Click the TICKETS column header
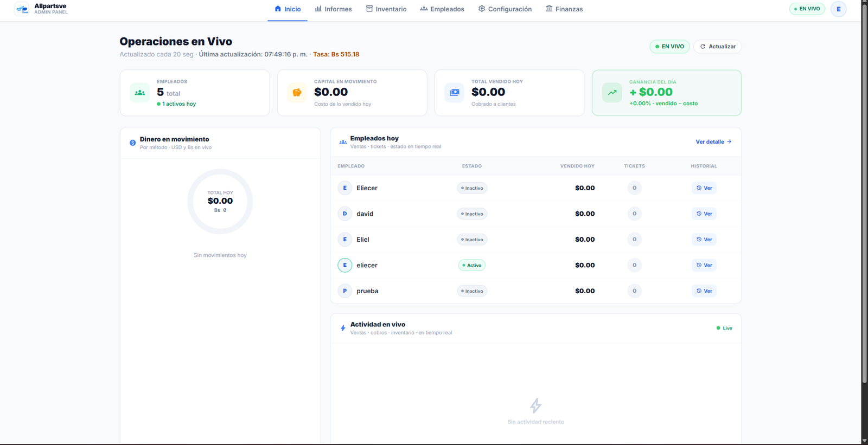This screenshot has width=868, height=445. [634, 166]
